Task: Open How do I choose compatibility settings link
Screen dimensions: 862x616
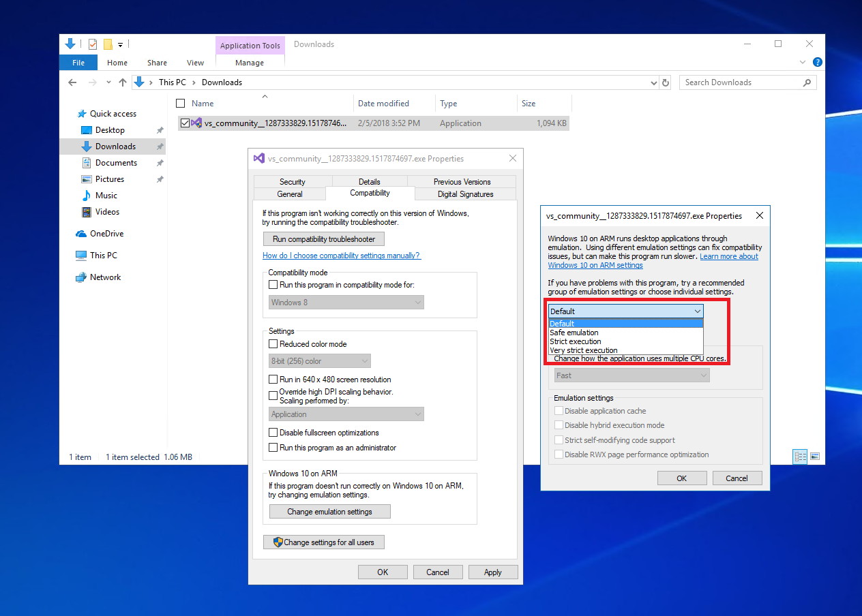Action: [x=342, y=256]
